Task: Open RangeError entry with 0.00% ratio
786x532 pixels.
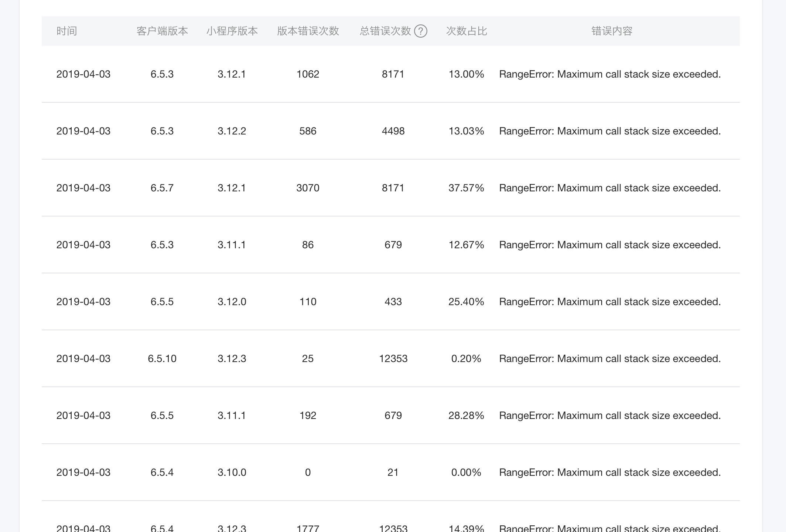Action: 609,473
